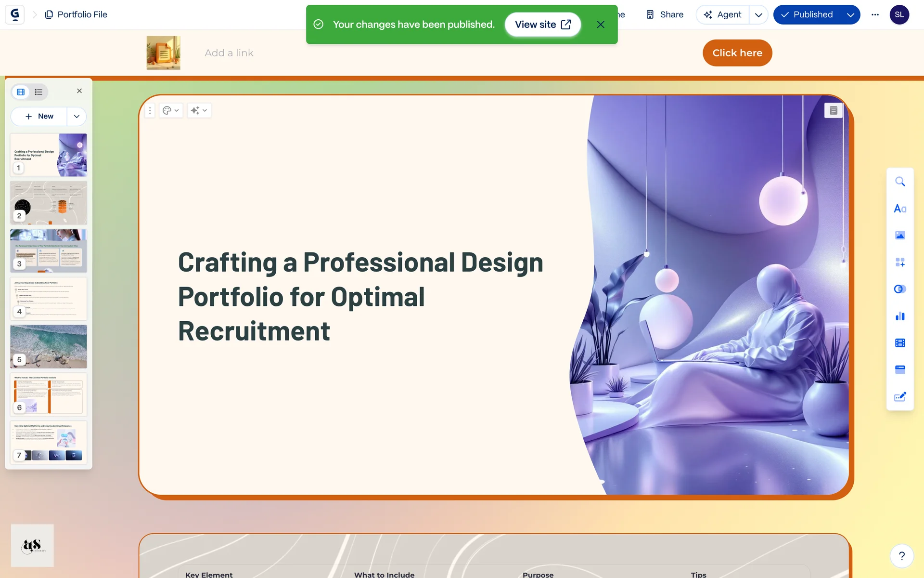Image resolution: width=924 pixels, height=578 pixels.
Task: Open the more options ellipsis menu
Action: point(875,14)
